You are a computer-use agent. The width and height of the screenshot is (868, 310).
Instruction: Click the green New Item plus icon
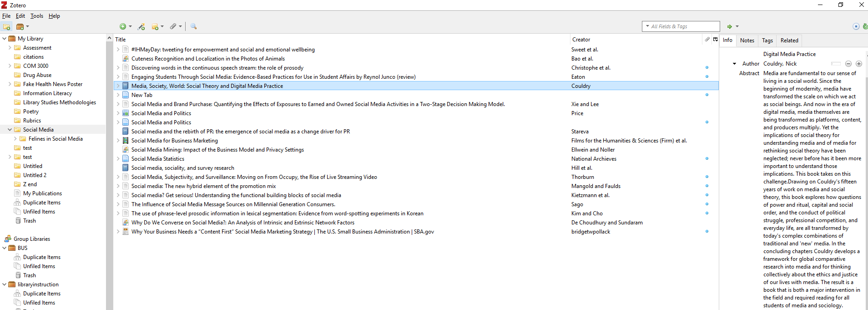pyautogui.click(x=123, y=26)
